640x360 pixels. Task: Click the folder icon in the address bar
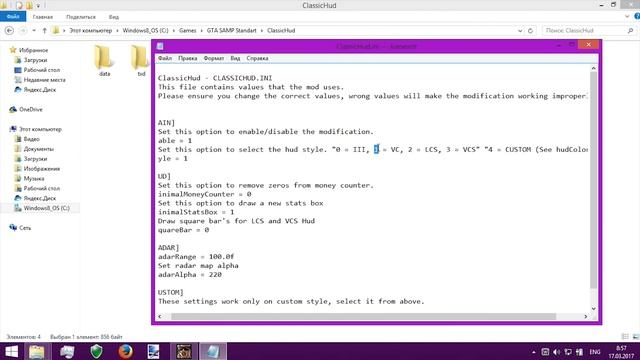56,31
